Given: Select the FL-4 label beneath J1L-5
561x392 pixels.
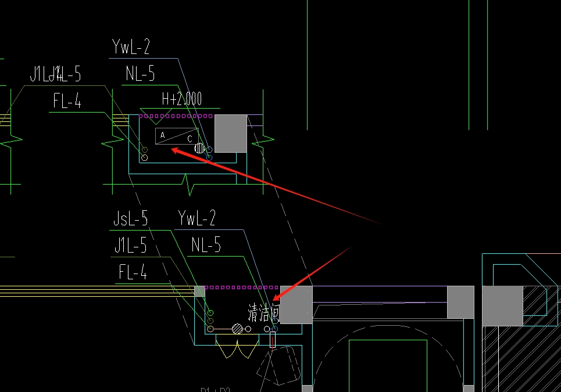Looking at the screenshot, I should 133,272.
